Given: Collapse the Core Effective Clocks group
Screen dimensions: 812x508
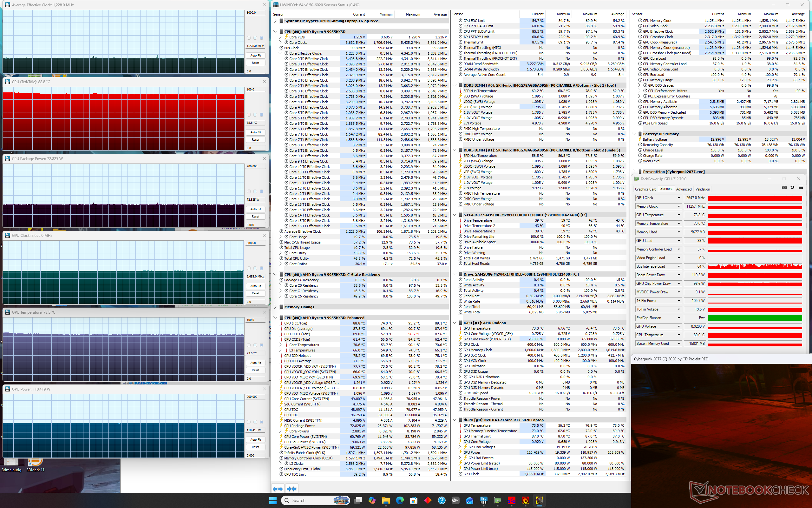Looking at the screenshot, I should click(x=280, y=53).
